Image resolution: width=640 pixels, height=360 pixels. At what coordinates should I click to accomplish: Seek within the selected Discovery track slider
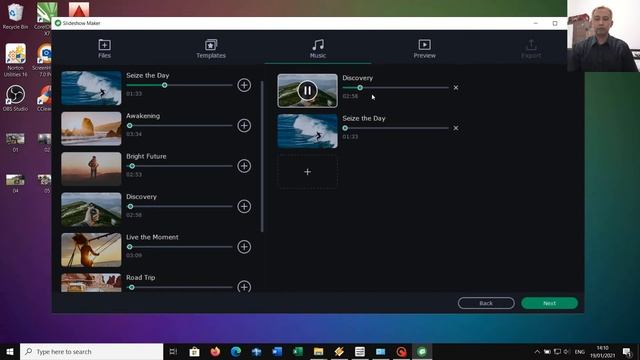click(395, 87)
